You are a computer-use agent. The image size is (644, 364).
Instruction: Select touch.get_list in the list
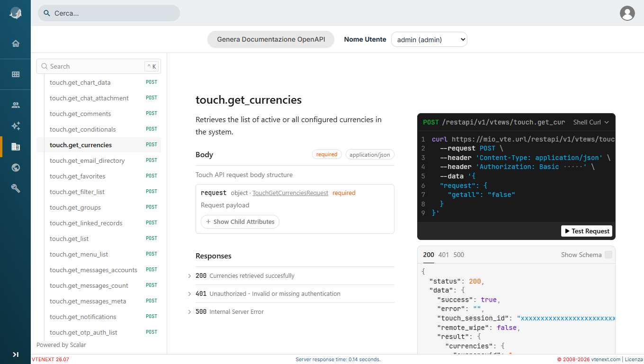(98, 239)
